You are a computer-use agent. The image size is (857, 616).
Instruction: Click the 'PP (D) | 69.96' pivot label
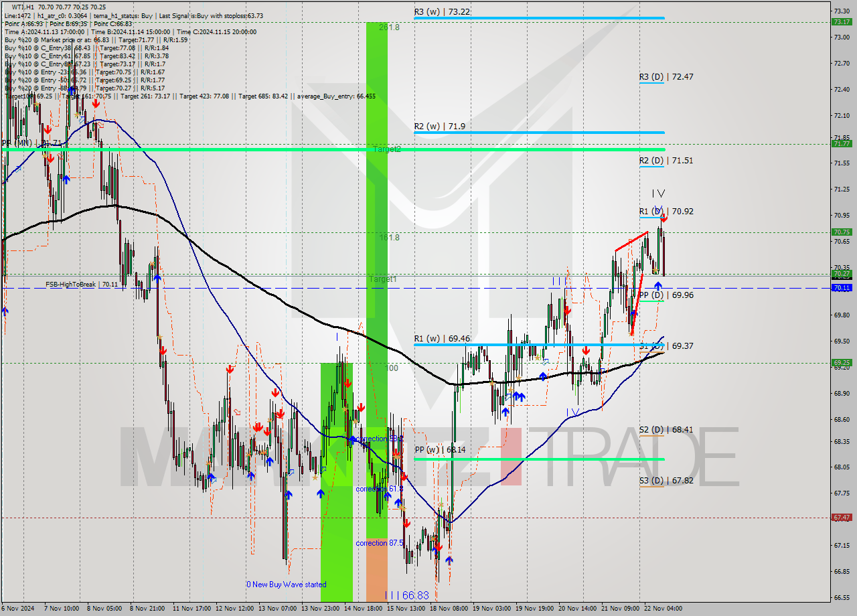666,295
